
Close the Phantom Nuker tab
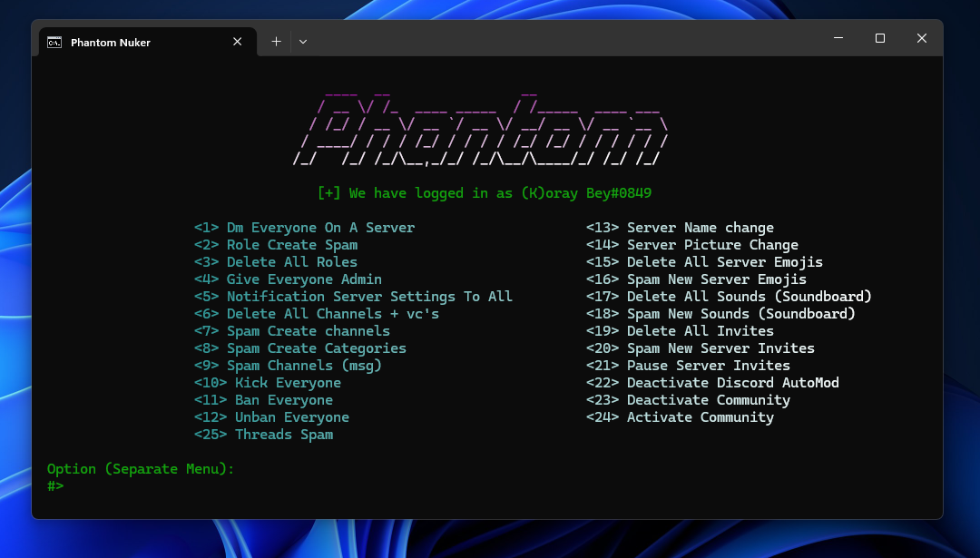coord(238,42)
